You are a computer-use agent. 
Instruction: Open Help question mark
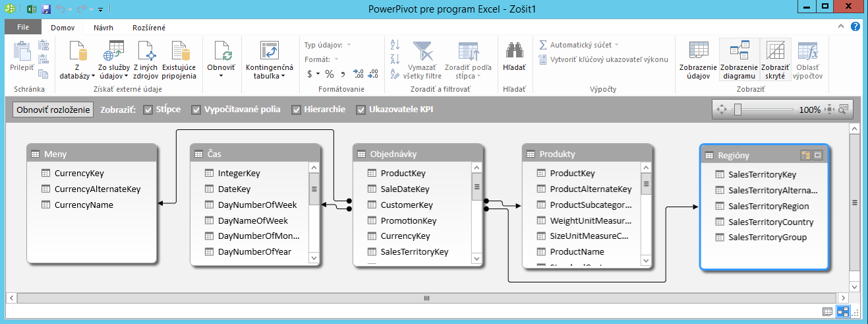pyautogui.click(x=855, y=27)
